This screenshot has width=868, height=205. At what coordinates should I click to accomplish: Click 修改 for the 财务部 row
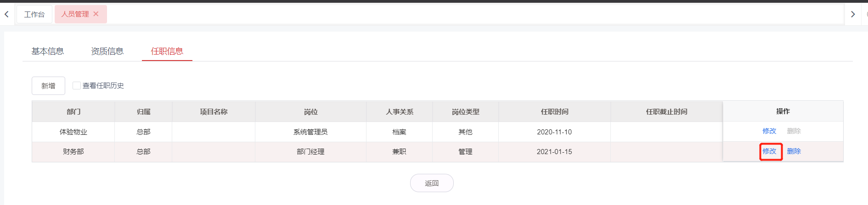769,151
